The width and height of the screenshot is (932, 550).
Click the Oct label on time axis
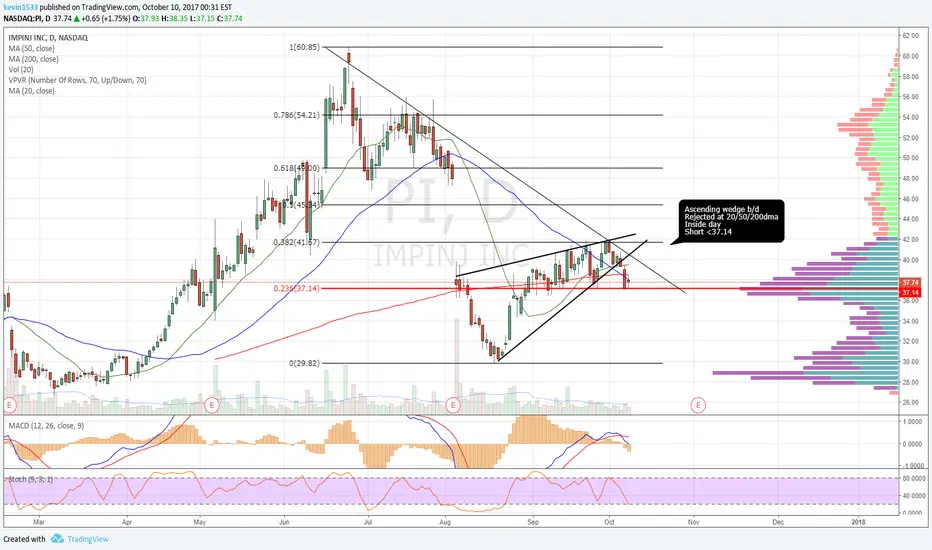point(609,522)
